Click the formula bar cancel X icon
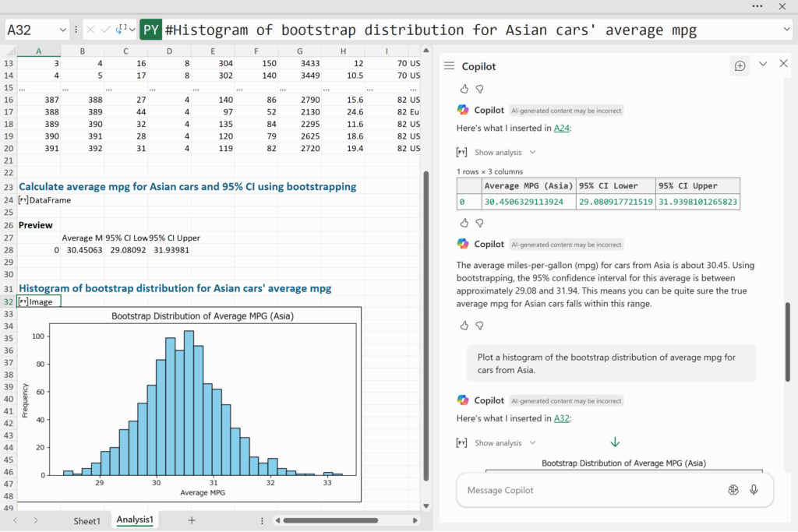 point(91,30)
